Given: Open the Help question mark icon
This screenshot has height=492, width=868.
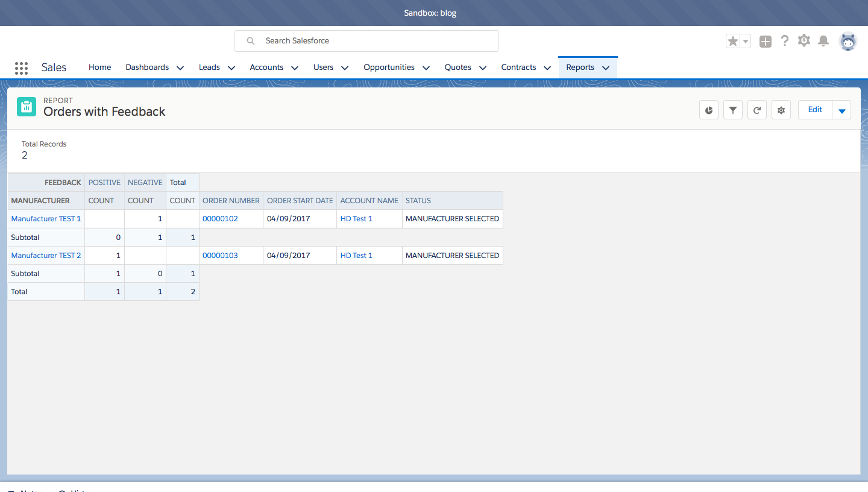Looking at the screenshot, I should (784, 41).
